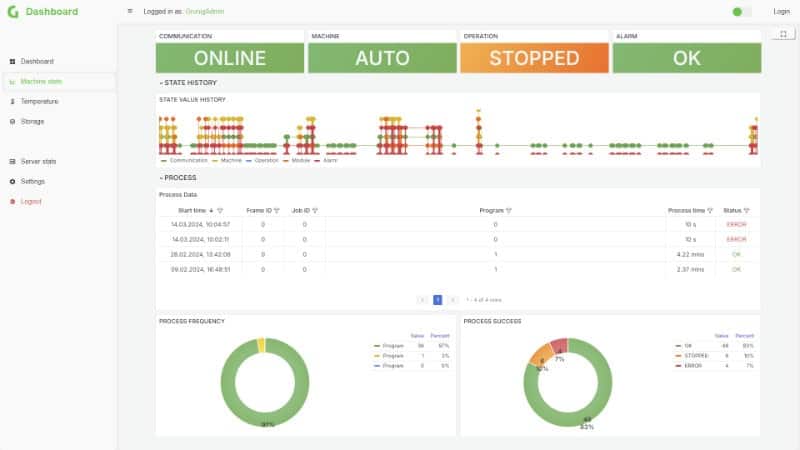The image size is (800, 450).
Task: Collapse the Process section
Action: click(x=178, y=178)
